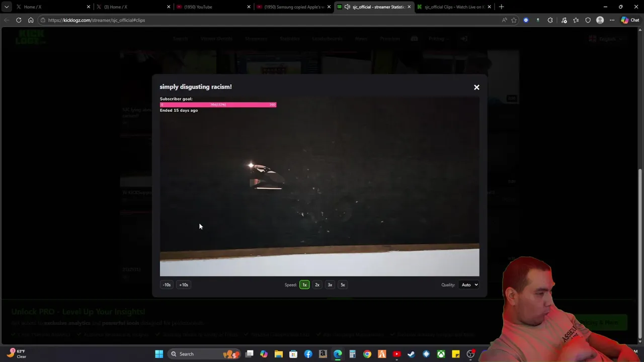The width and height of the screenshot is (644, 362).
Task: Open Task View on taskbar
Action: click(250, 354)
